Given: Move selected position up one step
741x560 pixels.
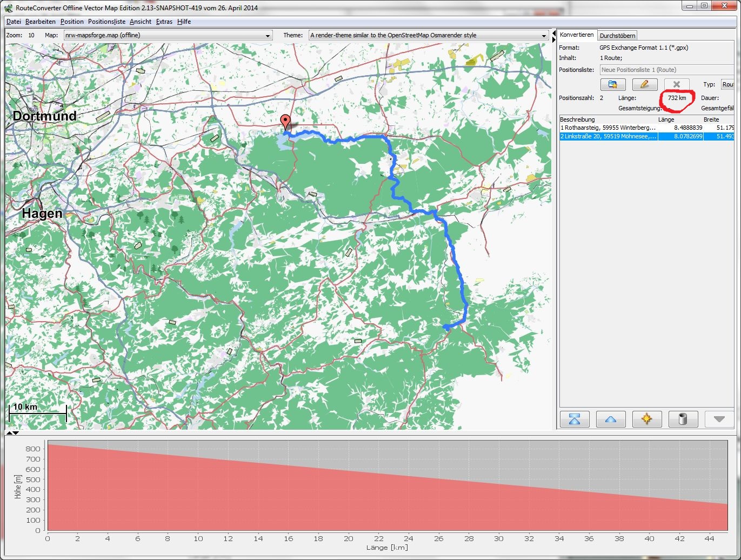Looking at the screenshot, I should click(611, 419).
